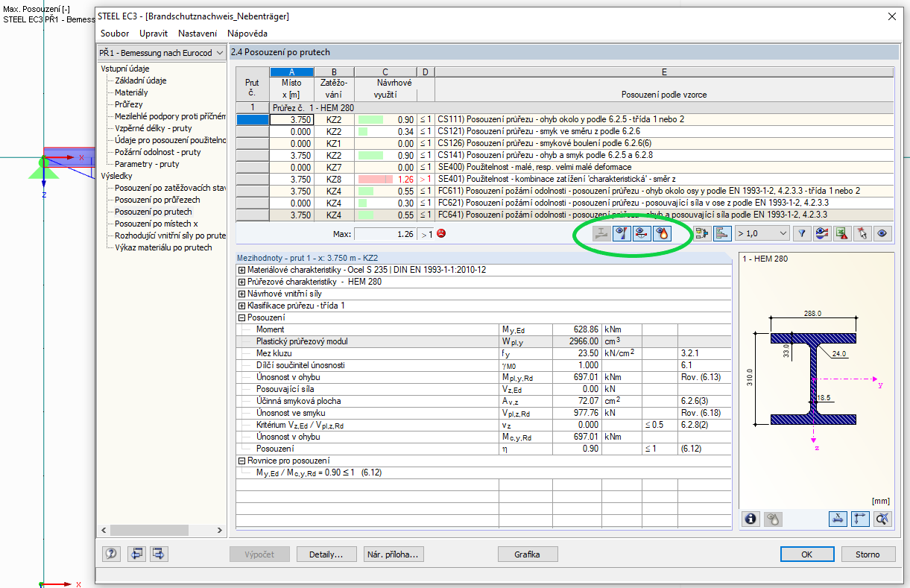This screenshot has height=588, width=910.
Task: Open Parametry - pruty item
Action: [147, 164]
